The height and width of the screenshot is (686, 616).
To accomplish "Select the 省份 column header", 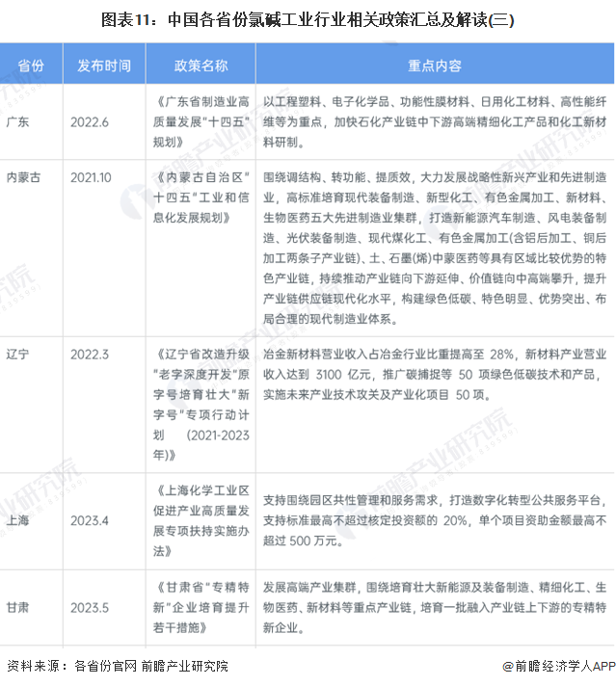I will [x=31, y=66].
